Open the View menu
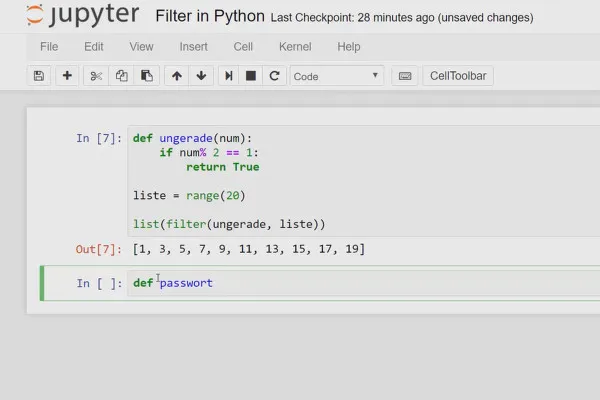This screenshot has height=400, width=600. [141, 47]
